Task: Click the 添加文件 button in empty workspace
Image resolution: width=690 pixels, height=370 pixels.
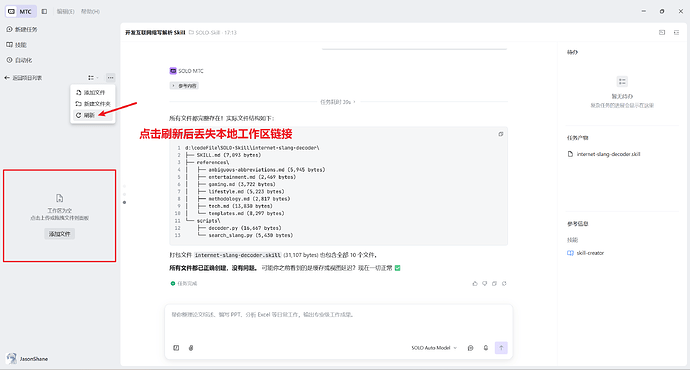Action: point(59,234)
